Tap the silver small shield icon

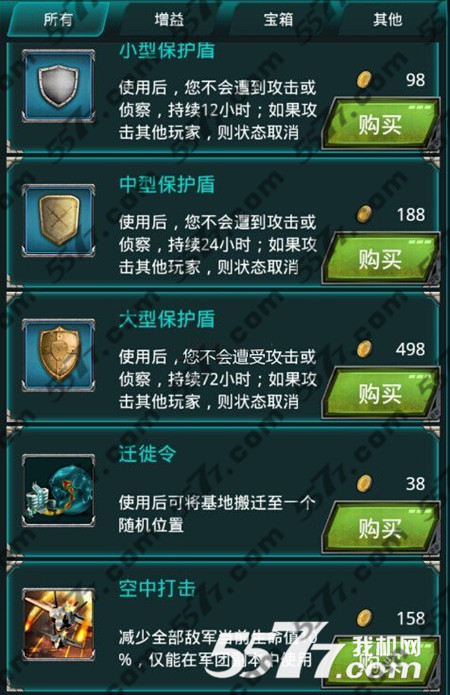click(x=59, y=86)
